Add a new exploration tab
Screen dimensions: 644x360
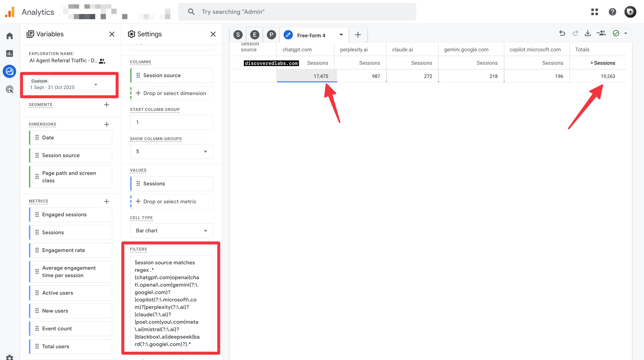tap(358, 35)
